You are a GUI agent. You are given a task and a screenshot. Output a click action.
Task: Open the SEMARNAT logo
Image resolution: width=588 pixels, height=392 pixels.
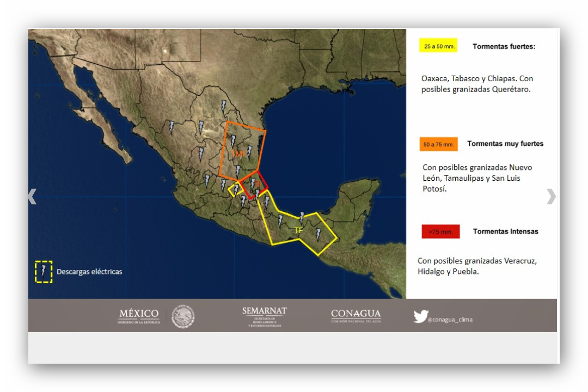(x=265, y=316)
